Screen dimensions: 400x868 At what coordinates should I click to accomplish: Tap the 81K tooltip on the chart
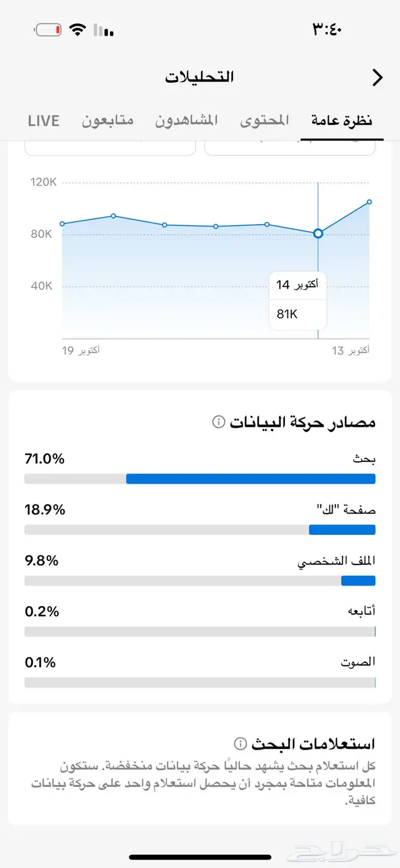(x=297, y=313)
